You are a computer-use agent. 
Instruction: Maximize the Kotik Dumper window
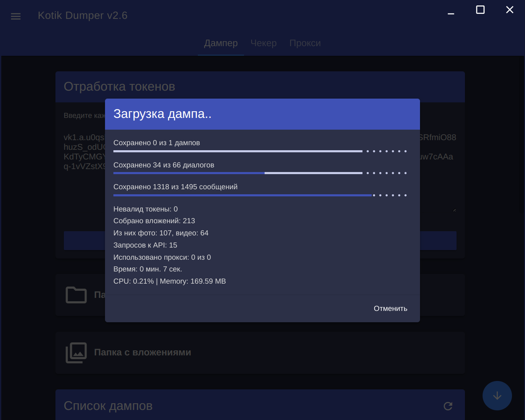pos(480,10)
